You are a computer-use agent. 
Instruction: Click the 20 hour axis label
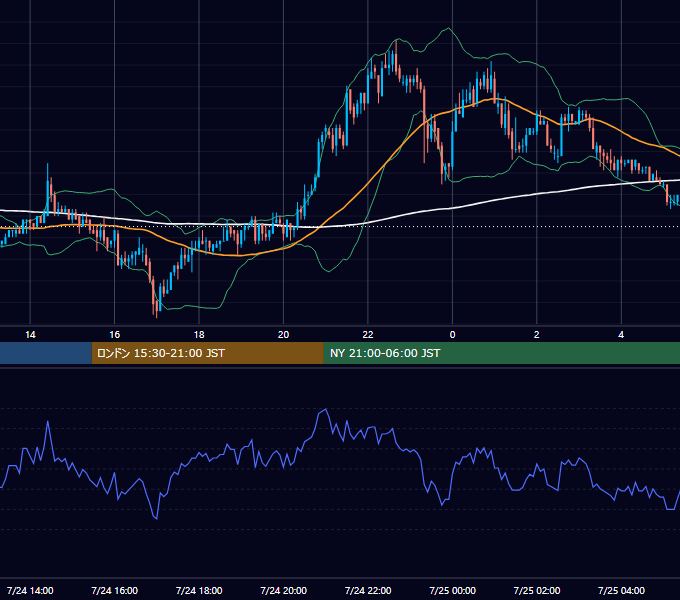pos(283,335)
